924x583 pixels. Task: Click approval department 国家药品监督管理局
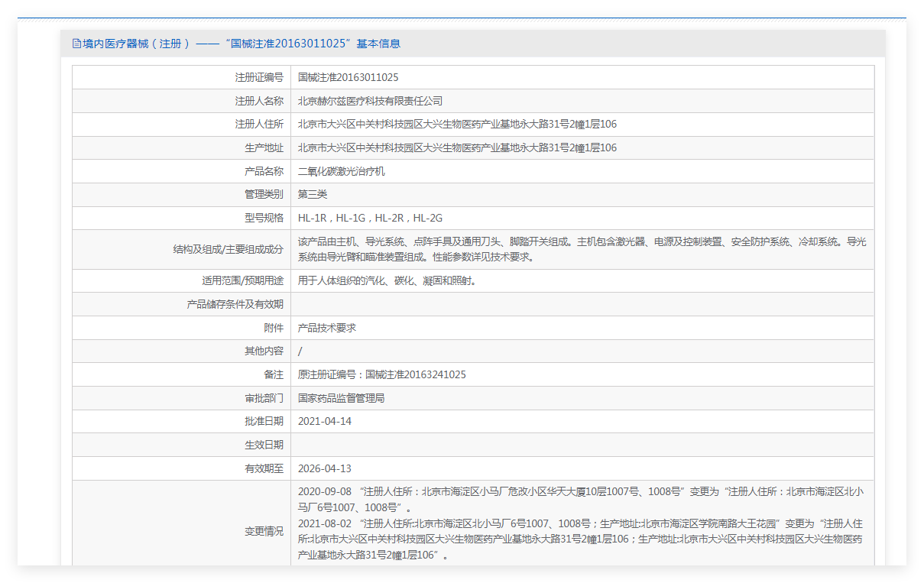(x=341, y=398)
